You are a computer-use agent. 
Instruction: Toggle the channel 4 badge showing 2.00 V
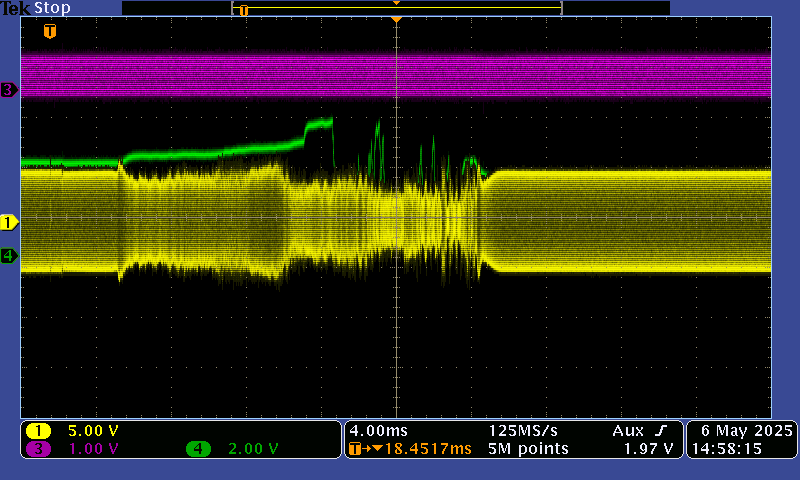199,449
